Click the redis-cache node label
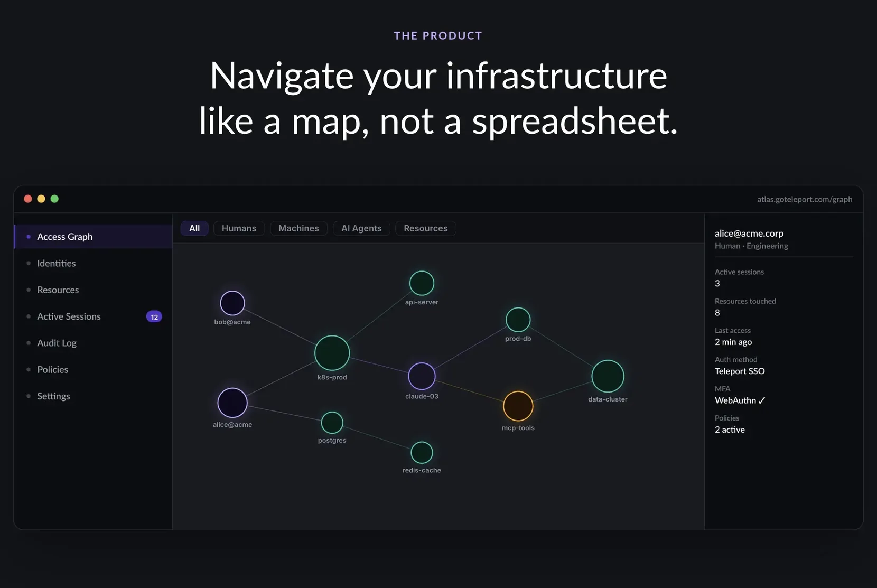Image resolution: width=877 pixels, height=588 pixels. click(422, 470)
